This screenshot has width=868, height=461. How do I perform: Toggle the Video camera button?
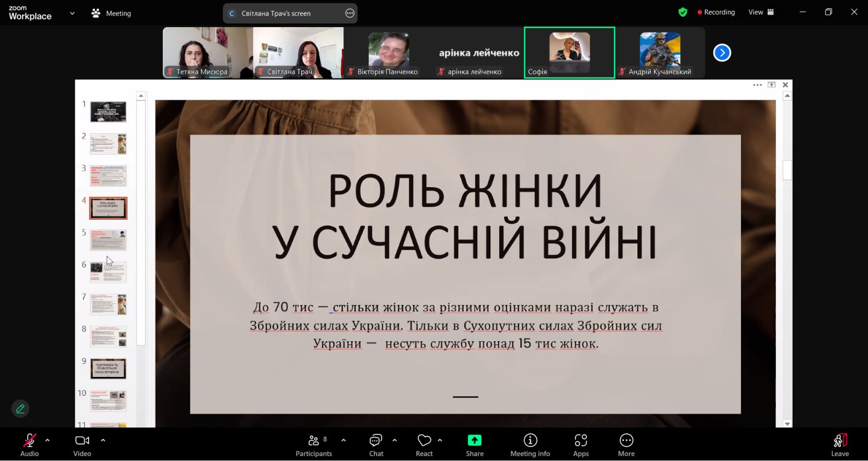[x=82, y=445]
